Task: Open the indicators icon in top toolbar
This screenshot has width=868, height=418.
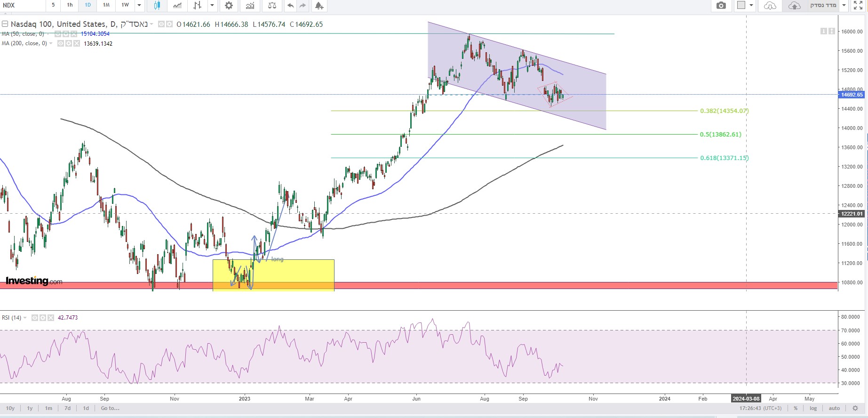Action: coord(250,5)
